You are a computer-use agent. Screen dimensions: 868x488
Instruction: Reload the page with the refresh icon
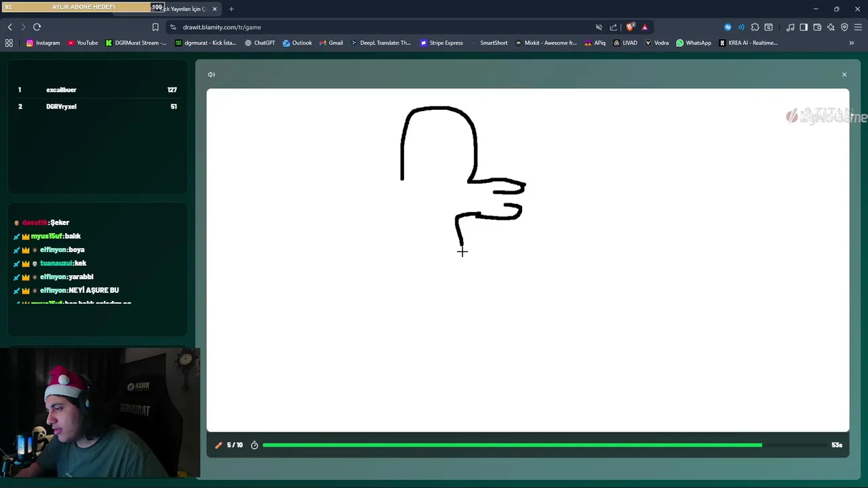coord(37,27)
